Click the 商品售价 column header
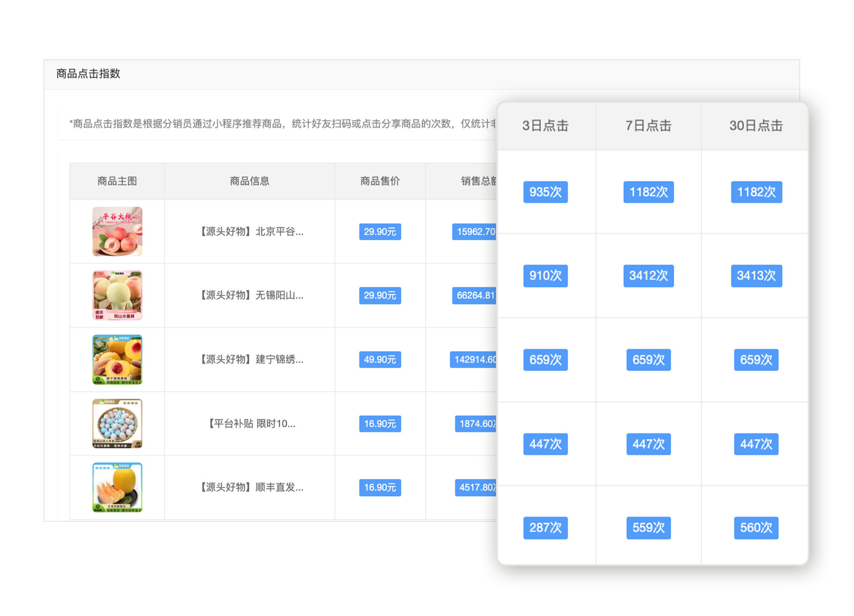 click(380, 181)
